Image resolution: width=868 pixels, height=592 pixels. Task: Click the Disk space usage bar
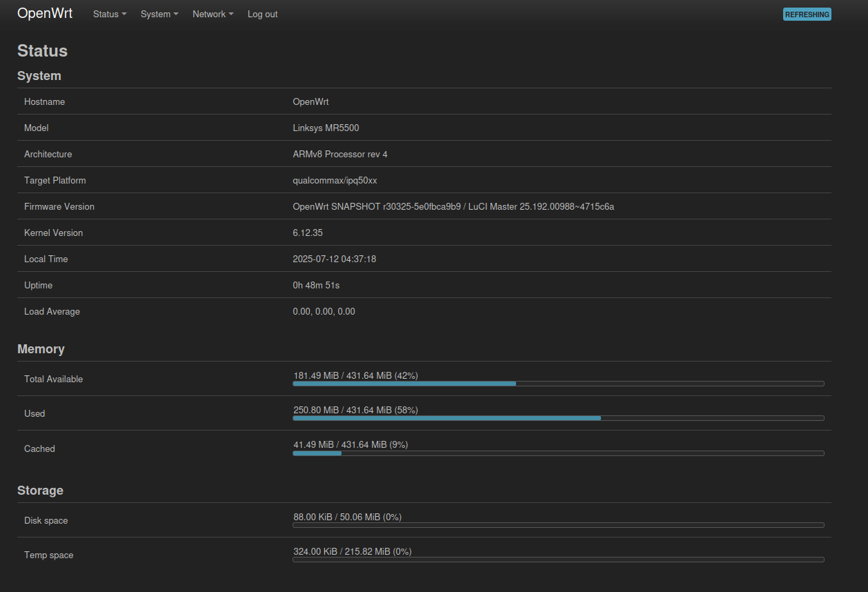[558, 524]
